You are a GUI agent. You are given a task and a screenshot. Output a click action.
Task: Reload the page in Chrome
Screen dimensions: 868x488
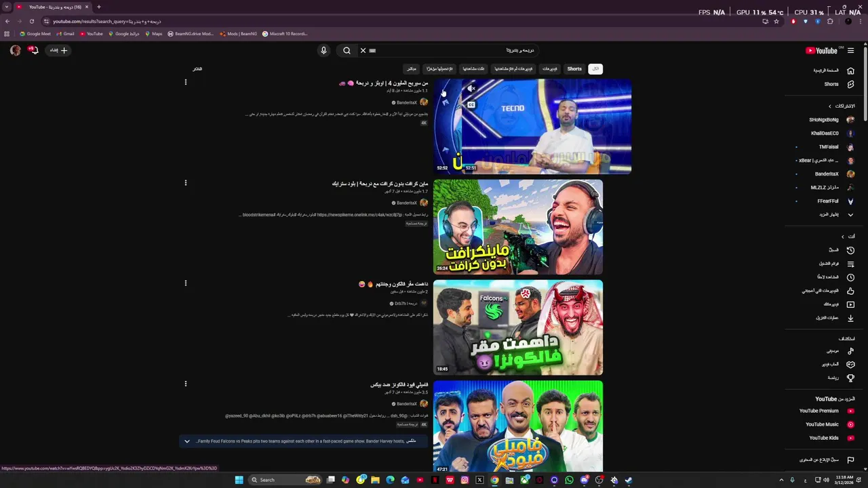pyautogui.click(x=31, y=21)
